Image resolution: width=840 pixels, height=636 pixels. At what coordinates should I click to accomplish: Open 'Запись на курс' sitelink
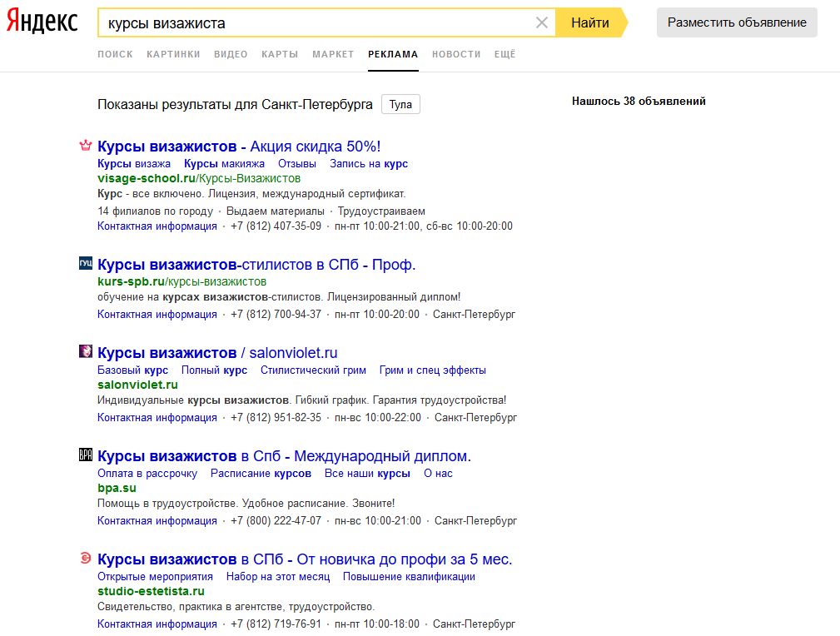(369, 163)
